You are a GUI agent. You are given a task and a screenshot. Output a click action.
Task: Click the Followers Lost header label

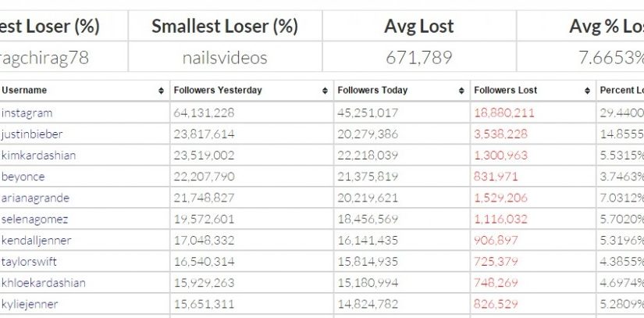tap(506, 91)
